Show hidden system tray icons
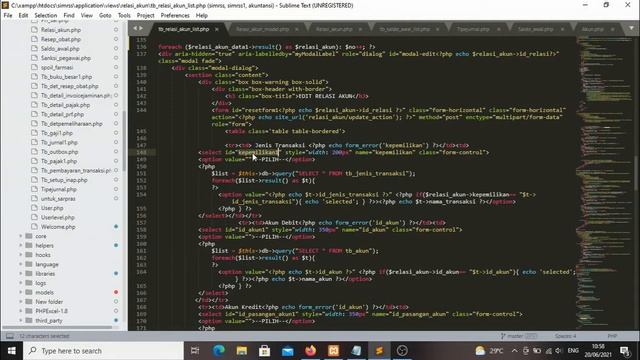 coord(514,351)
